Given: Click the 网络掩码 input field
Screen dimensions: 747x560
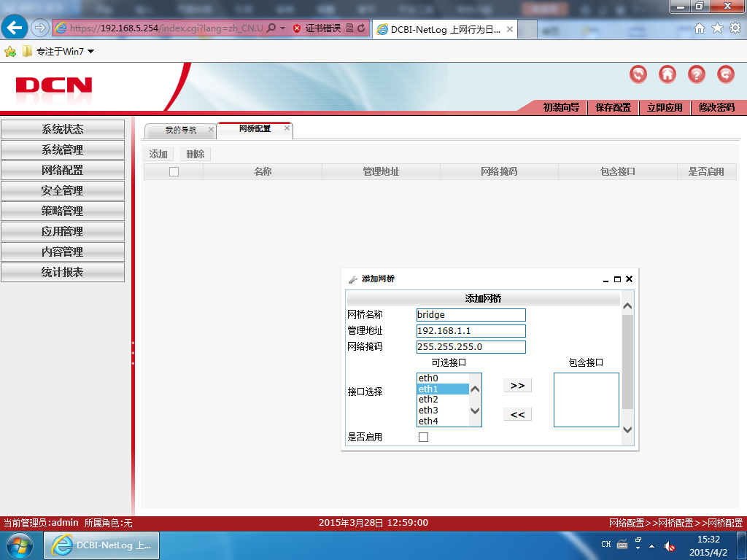Looking at the screenshot, I should point(471,347).
